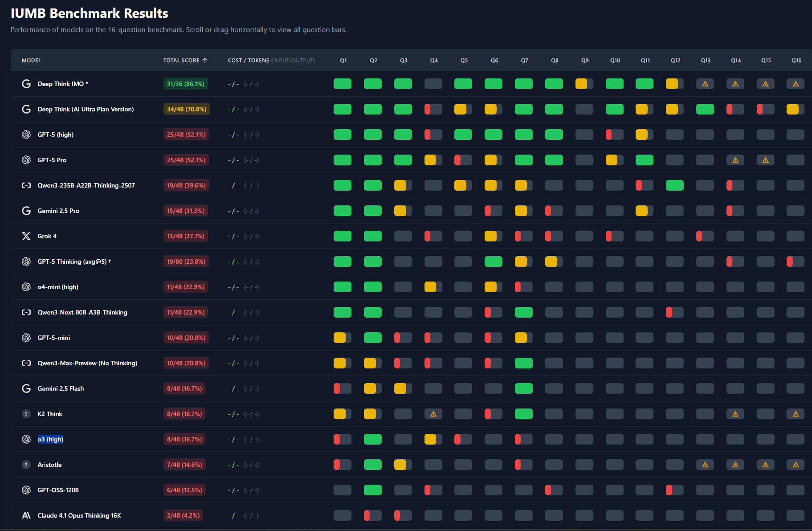This screenshot has width=812, height=531.
Task: Click the 31/36 (86.1%) green score badge
Action: tap(185, 84)
